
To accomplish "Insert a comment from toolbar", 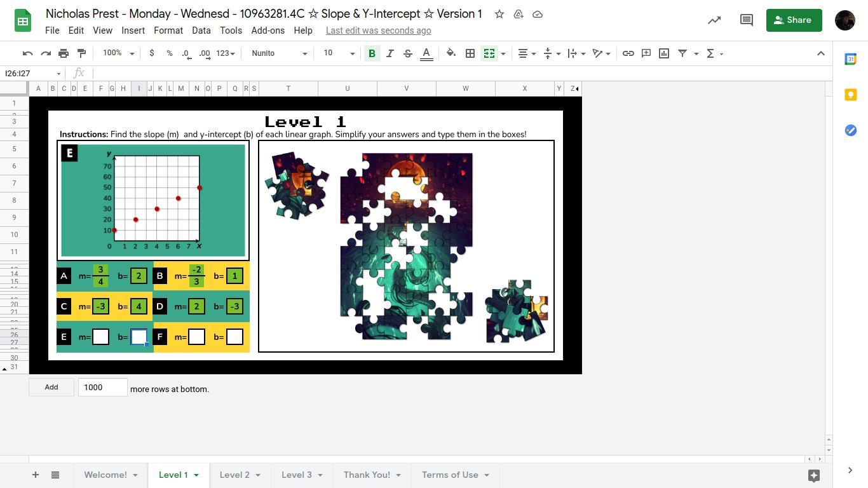I will tap(646, 53).
